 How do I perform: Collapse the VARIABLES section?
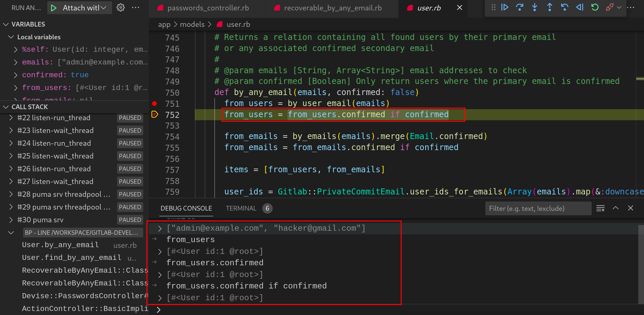6,24
